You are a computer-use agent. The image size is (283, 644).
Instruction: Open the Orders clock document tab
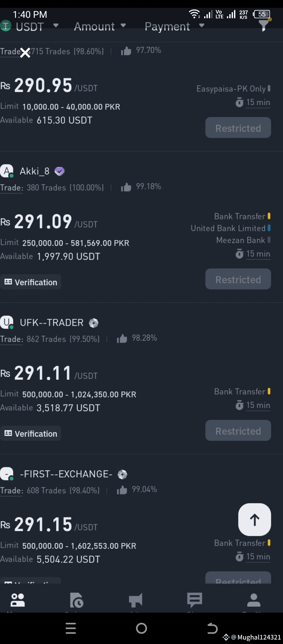[x=77, y=600]
